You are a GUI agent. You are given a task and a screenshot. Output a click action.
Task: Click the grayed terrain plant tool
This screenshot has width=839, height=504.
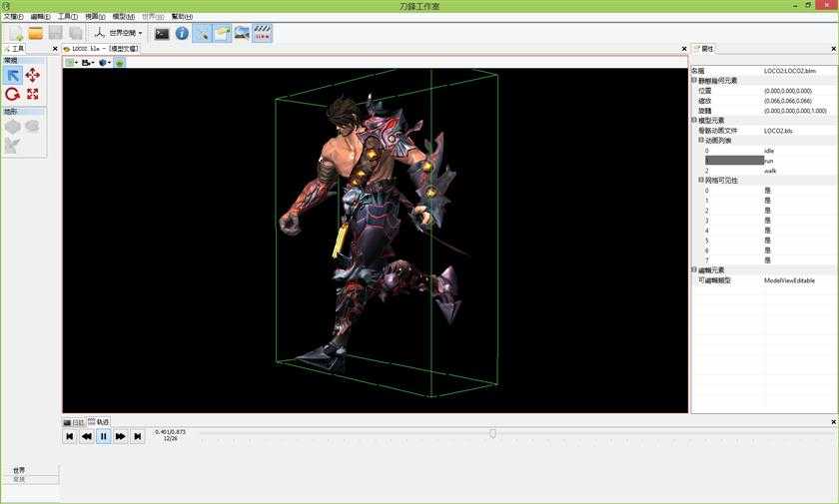point(13,145)
